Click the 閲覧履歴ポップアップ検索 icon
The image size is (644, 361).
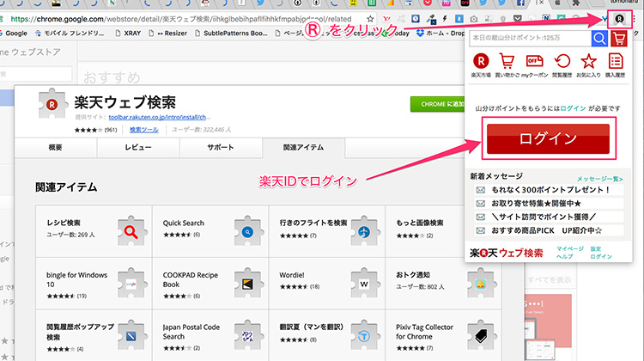click(131, 336)
